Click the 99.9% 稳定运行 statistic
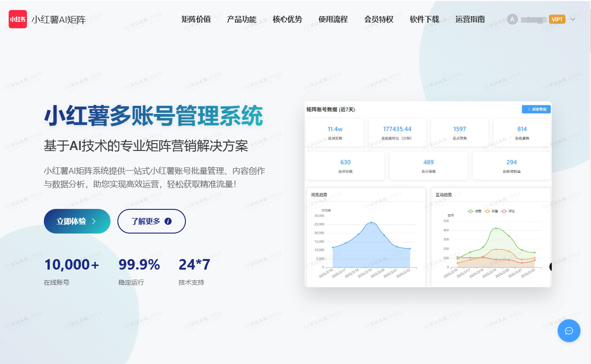The height and width of the screenshot is (364, 591). click(x=139, y=272)
